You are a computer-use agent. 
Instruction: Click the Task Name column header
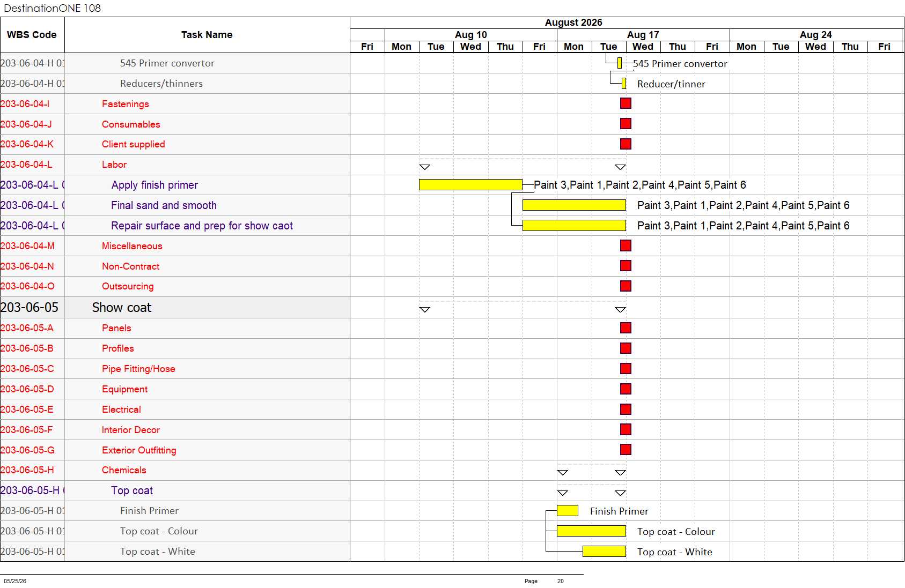[207, 35]
